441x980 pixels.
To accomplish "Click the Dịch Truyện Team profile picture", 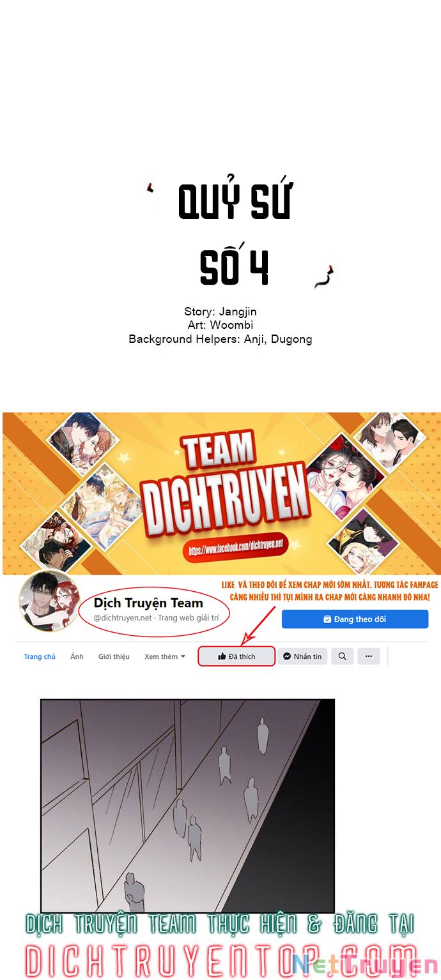I will click(50, 602).
